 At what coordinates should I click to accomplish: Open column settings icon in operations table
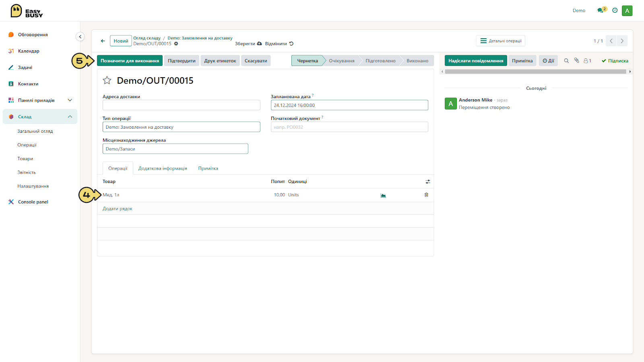[x=427, y=182]
